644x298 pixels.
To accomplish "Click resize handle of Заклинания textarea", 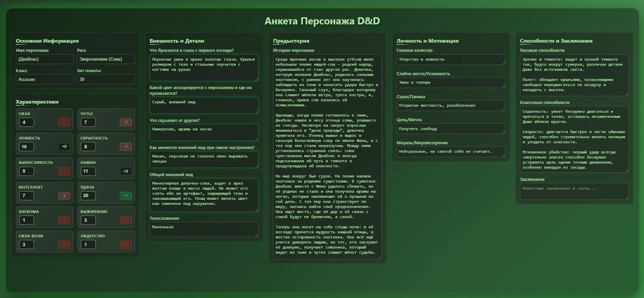I will click(627, 198).
